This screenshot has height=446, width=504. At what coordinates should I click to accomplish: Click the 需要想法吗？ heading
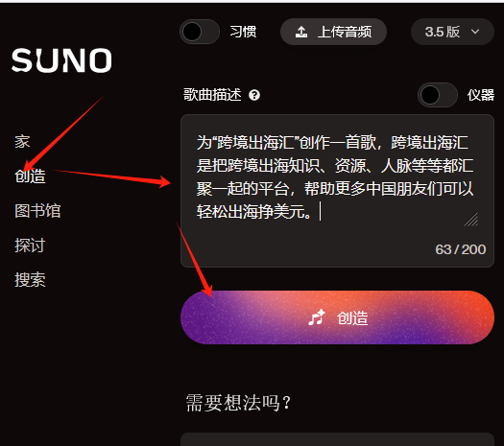click(x=238, y=403)
